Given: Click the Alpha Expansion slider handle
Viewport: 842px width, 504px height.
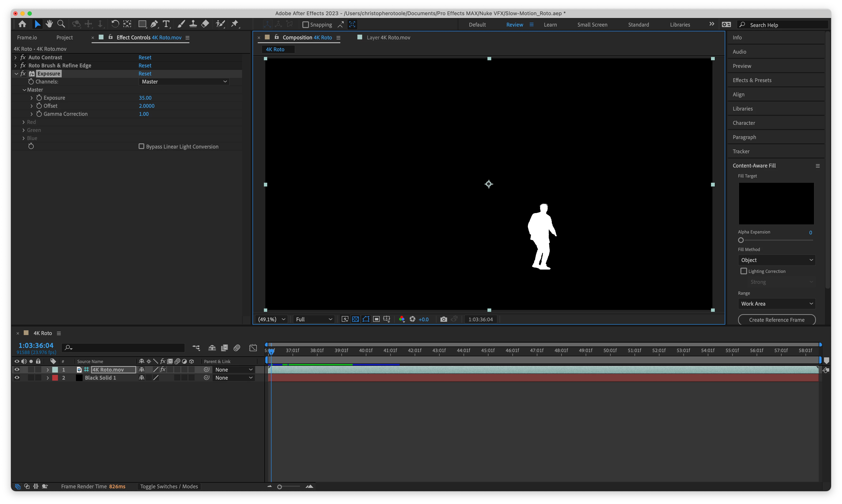Looking at the screenshot, I should pyautogui.click(x=741, y=240).
